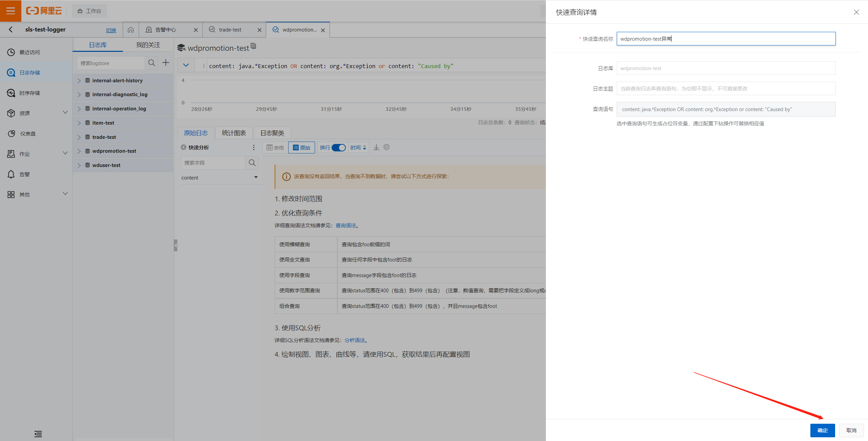Viewport: 868px width, 441px height.
Task: Click the plus icon to add logstore
Action: coord(166,63)
